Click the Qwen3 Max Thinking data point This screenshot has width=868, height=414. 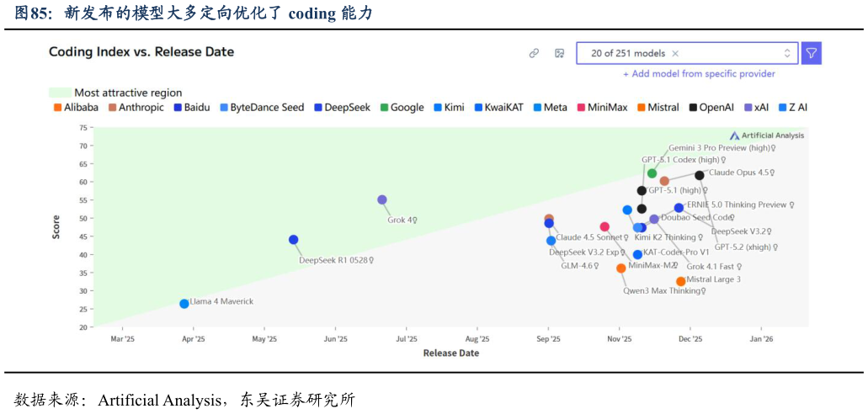coord(621,268)
